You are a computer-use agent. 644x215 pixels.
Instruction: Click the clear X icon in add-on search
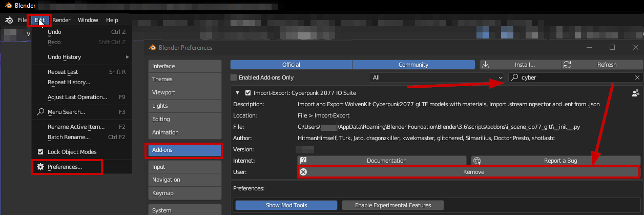637,77
